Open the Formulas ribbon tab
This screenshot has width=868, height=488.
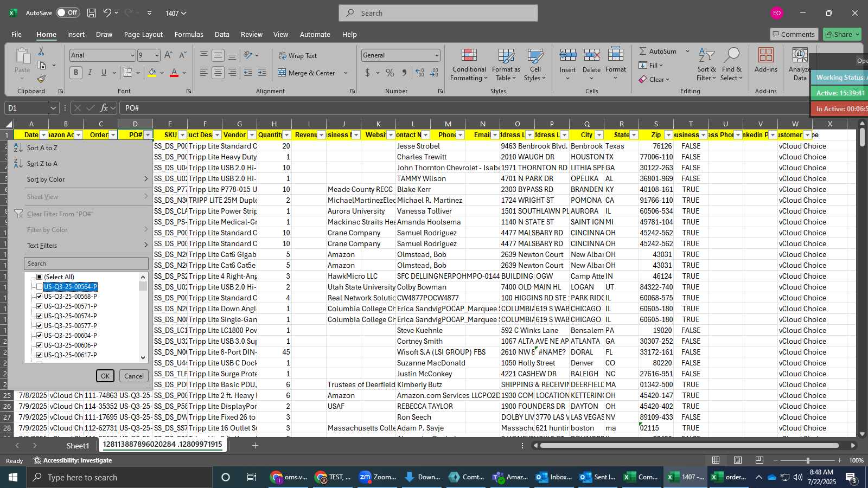[189, 34]
